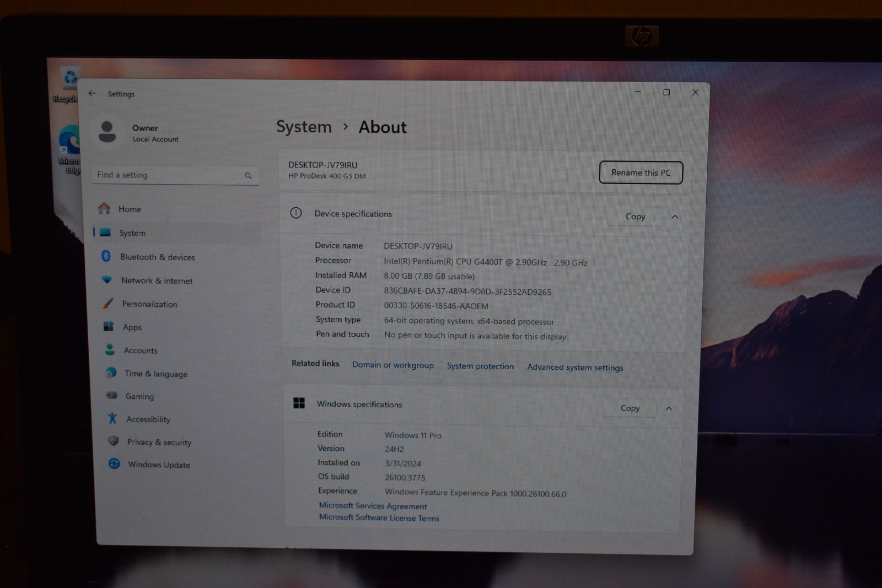The height and width of the screenshot is (588, 882).
Task: Click the Windows Feature Experience Pack value
Action: tap(475, 493)
